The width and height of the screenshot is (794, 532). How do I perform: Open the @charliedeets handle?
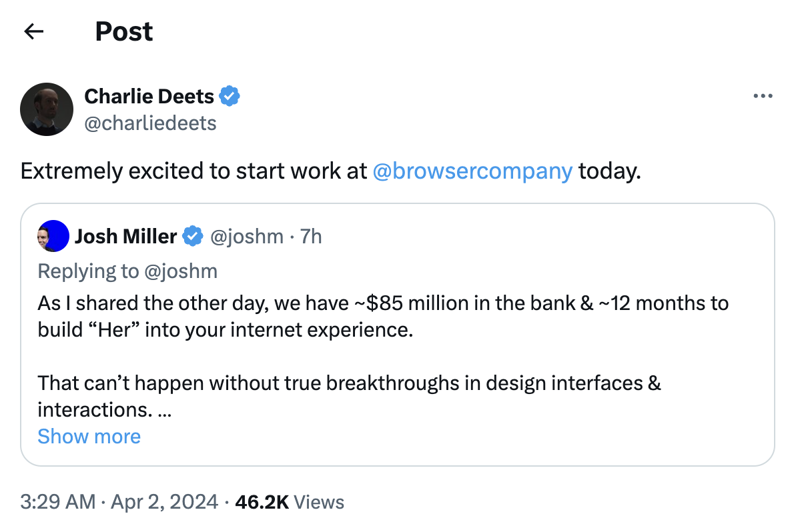tap(150, 123)
